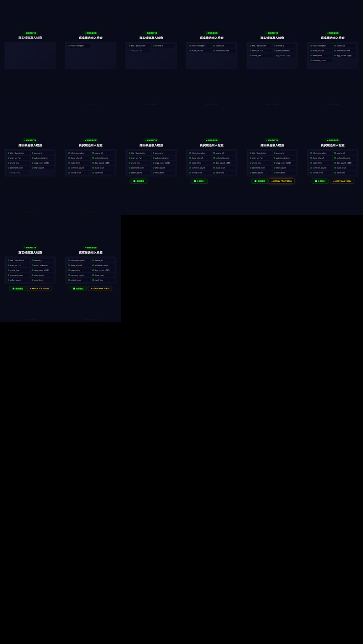363x644 pixels.
Task: Toggle the faded digg_count item in the top row
Action: 284,56
